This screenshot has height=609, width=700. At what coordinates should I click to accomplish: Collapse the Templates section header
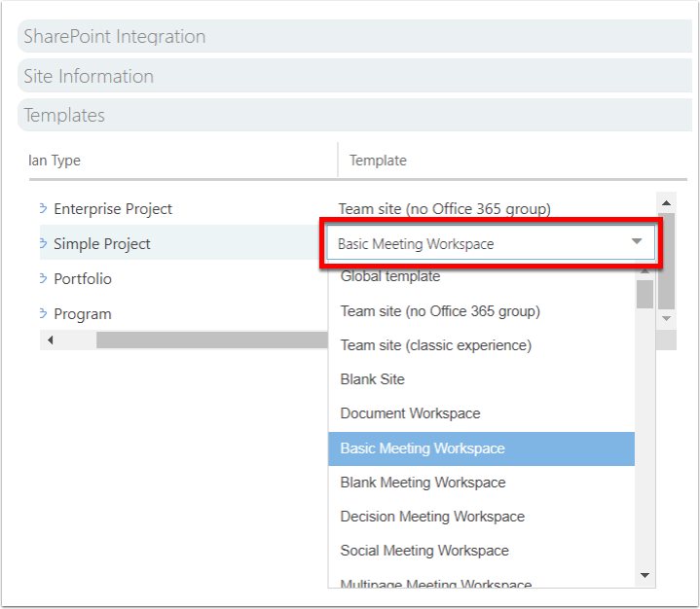[354, 115]
